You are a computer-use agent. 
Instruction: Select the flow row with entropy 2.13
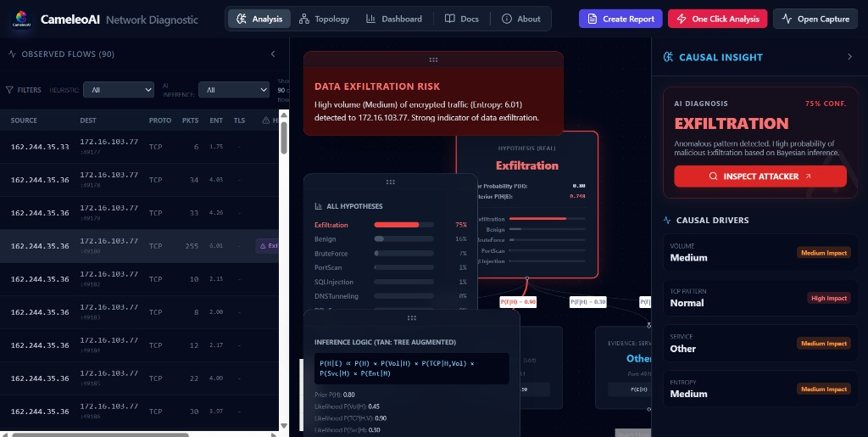[x=139, y=279]
